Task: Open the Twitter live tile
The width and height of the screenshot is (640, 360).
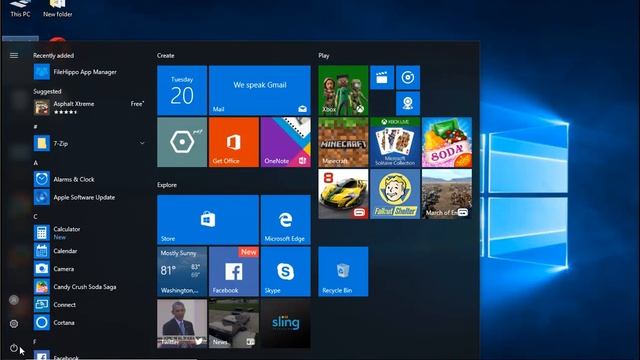Action: tap(182, 323)
